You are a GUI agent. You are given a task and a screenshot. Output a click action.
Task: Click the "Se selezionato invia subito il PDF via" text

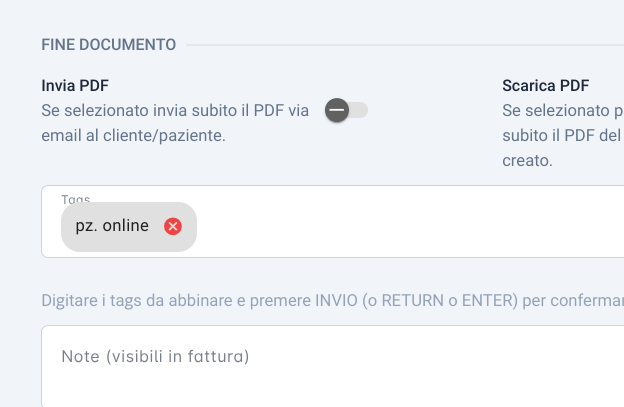(x=175, y=111)
